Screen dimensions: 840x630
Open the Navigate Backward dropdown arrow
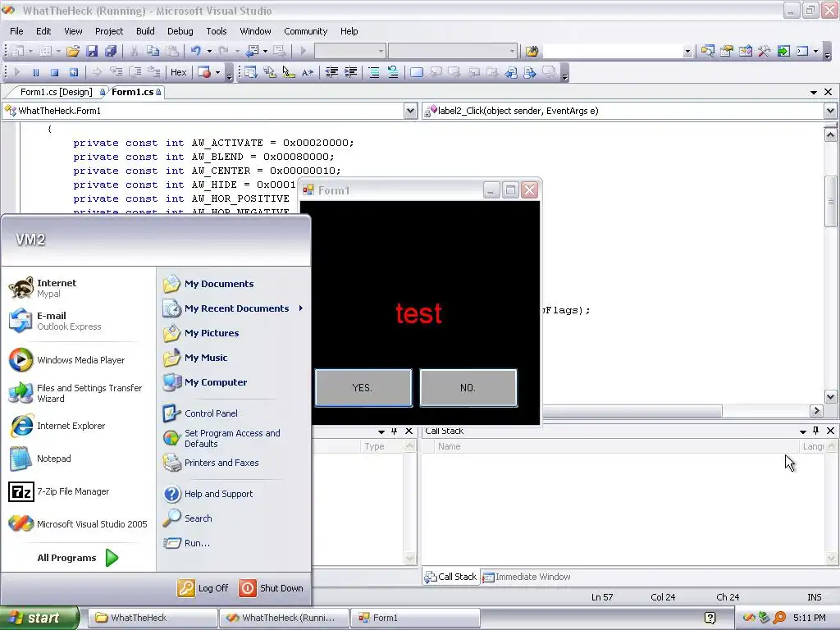point(265,52)
